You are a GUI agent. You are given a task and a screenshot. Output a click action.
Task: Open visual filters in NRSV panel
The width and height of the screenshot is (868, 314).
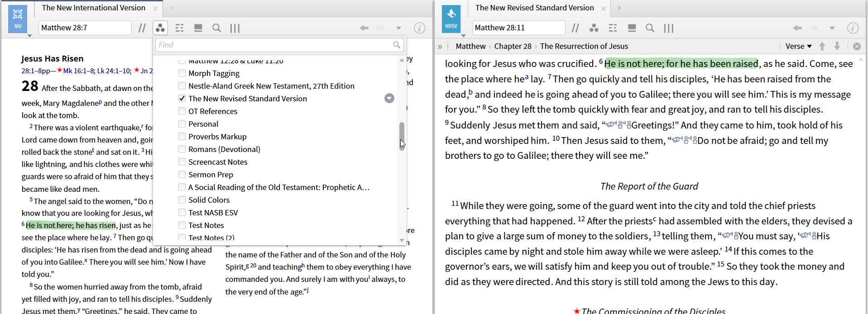click(594, 28)
